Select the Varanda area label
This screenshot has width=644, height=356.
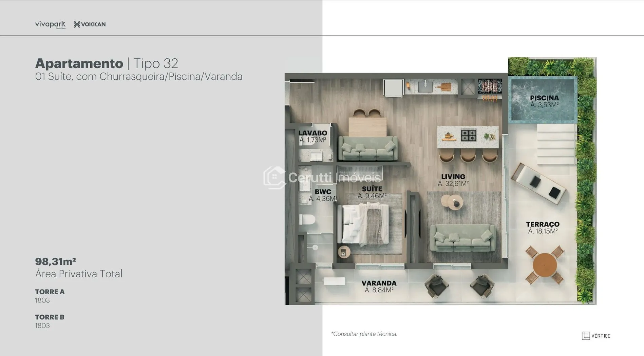[379, 286]
